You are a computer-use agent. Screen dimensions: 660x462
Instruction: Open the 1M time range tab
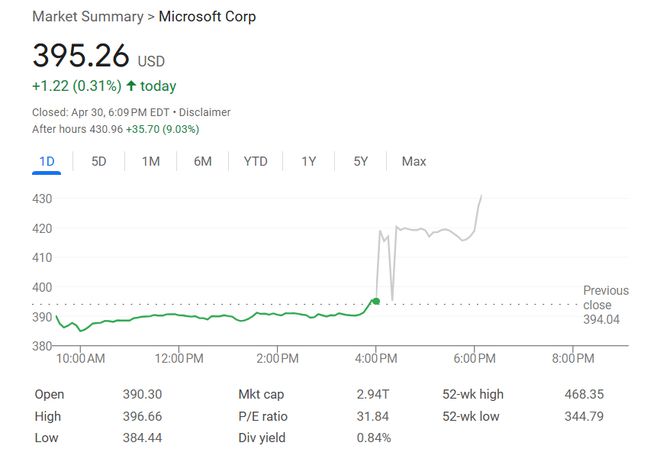(151, 161)
